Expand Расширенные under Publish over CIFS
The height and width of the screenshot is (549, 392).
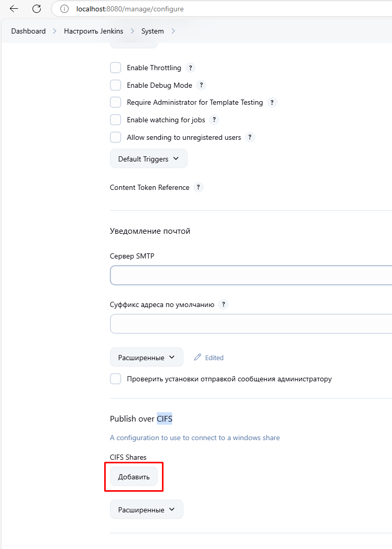146,510
